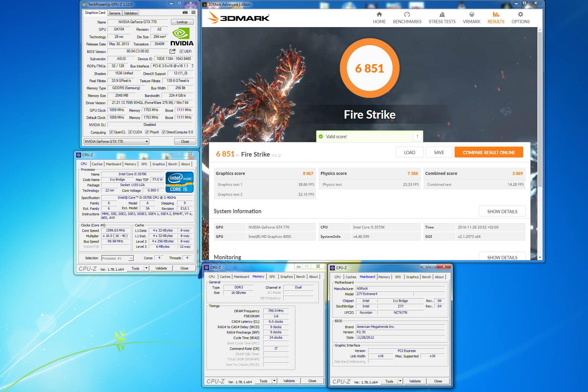The image size is (588, 392).
Task: Click the GPU-Z screenshot camera icon
Action: pyautogui.click(x=185, y=13)
